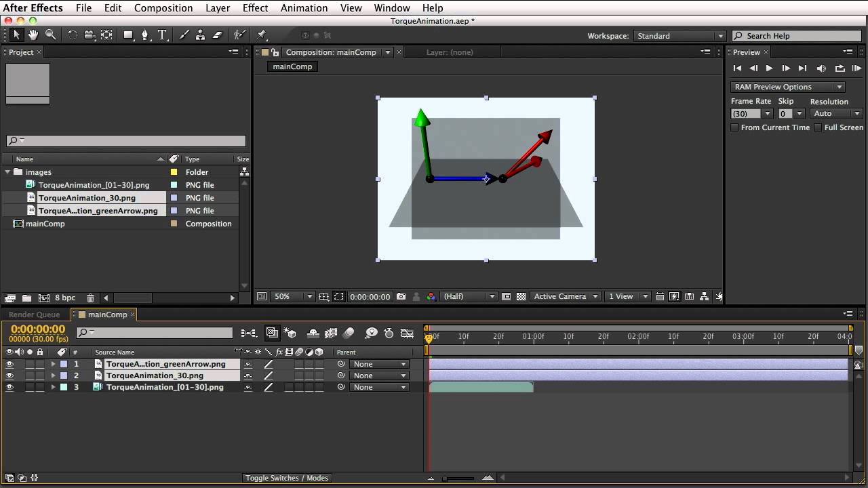Click the 8 bpc color depth button
This screenshot has width=868, height=488.
tap(65, 298)
